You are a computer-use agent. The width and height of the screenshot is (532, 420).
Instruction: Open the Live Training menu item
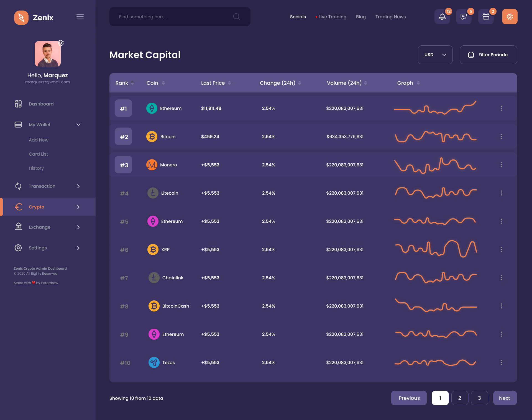[332, 17]
